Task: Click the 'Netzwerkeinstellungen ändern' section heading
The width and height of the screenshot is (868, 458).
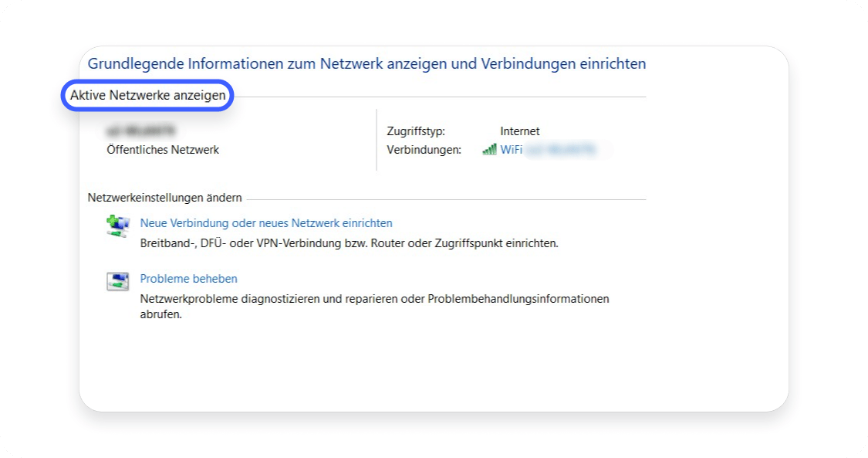Action: 164,198
